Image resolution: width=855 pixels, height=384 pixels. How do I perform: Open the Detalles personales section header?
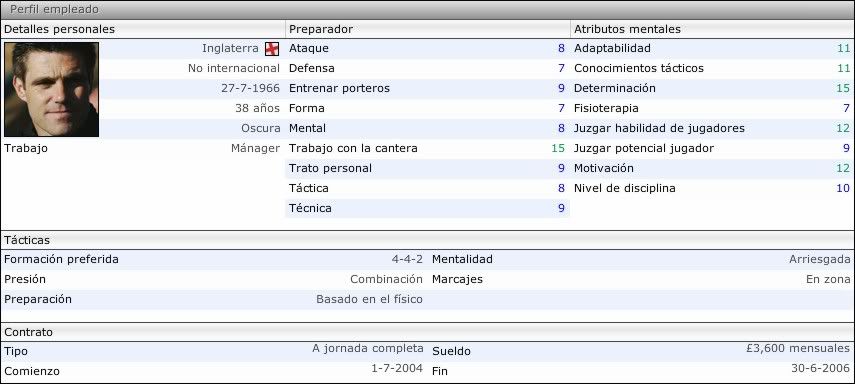point(143,29)
